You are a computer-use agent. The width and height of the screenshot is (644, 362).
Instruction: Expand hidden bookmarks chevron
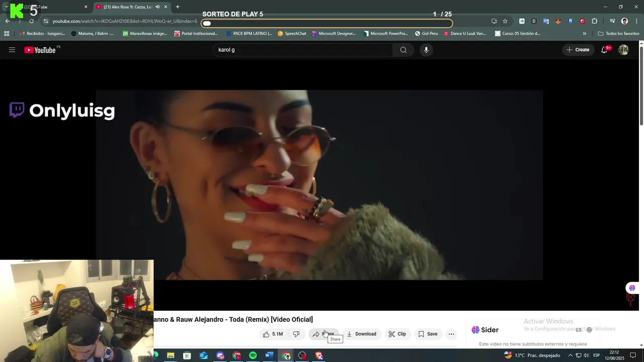point(584,34)
